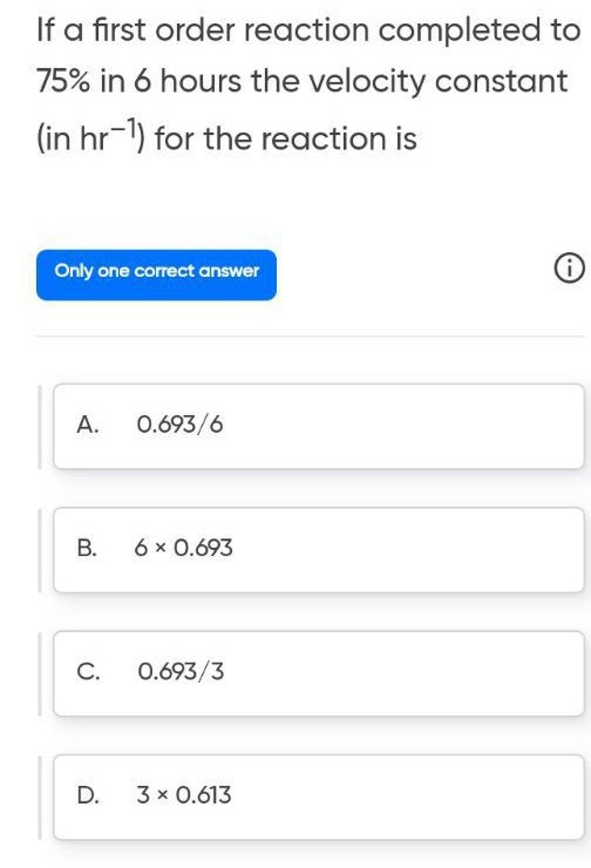This screenshot has height=868, width=591.
Task: Click the letter 'C.' label
Action: pos(87,672)
